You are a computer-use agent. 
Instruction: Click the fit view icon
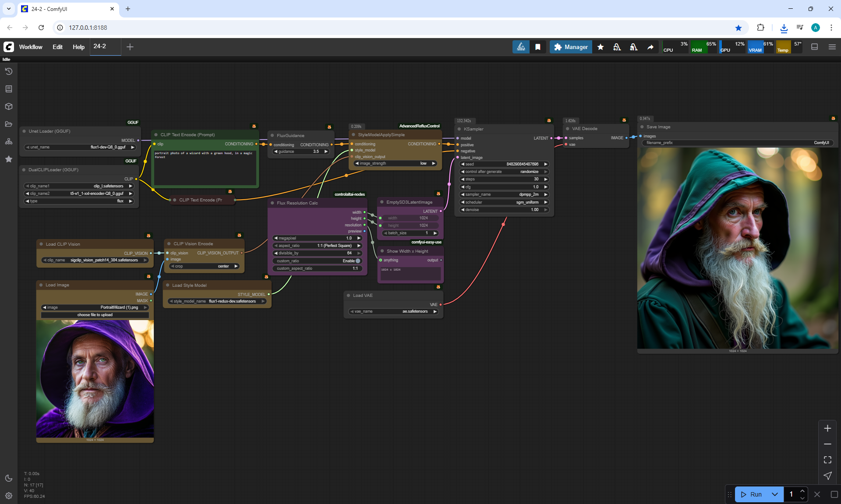[827, 460]
